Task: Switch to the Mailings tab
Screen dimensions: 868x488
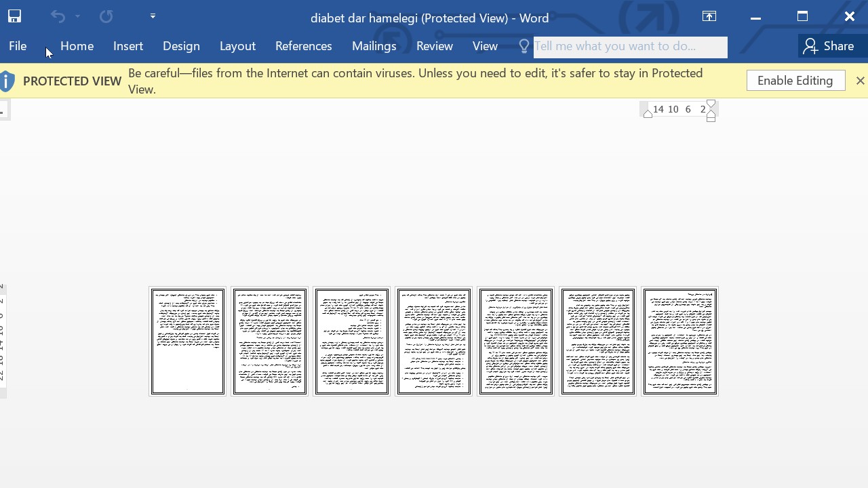Action: 374,46
